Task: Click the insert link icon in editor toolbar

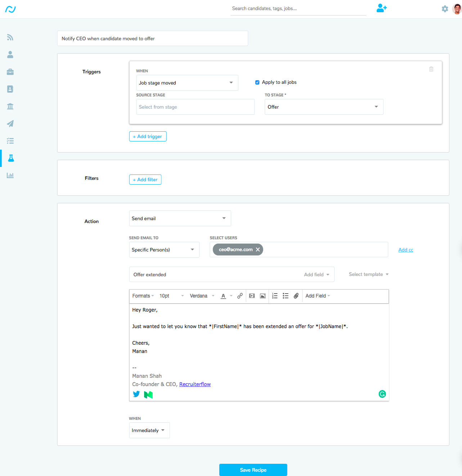Action: coord(240,296)
